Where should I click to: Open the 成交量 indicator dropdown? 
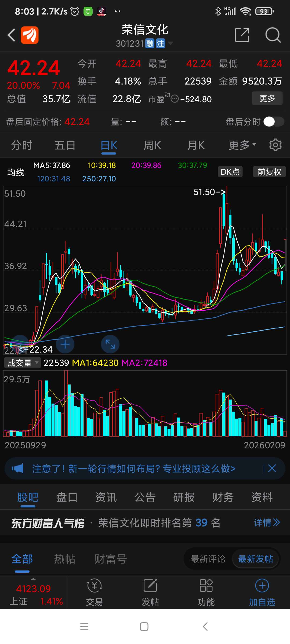pos(22,363)
